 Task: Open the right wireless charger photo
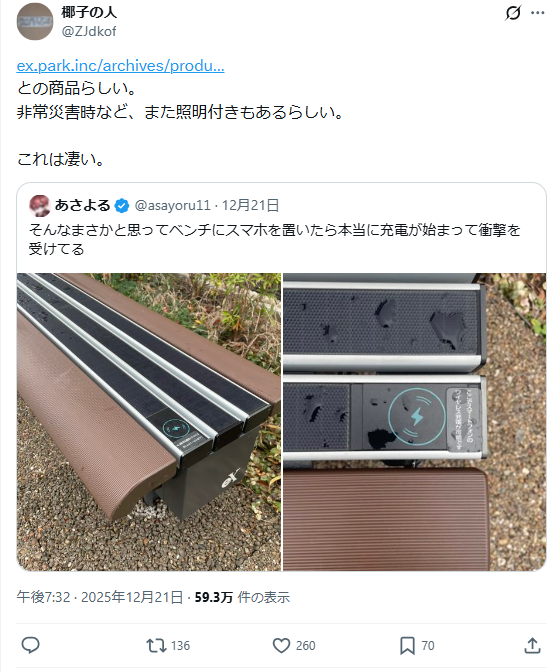click(414, 422)
